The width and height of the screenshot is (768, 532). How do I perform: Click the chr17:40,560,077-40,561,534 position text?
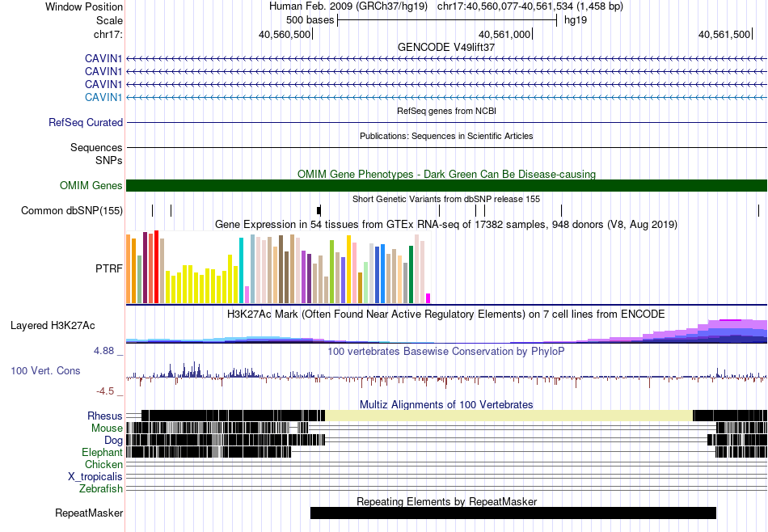(x=530, y=6)
